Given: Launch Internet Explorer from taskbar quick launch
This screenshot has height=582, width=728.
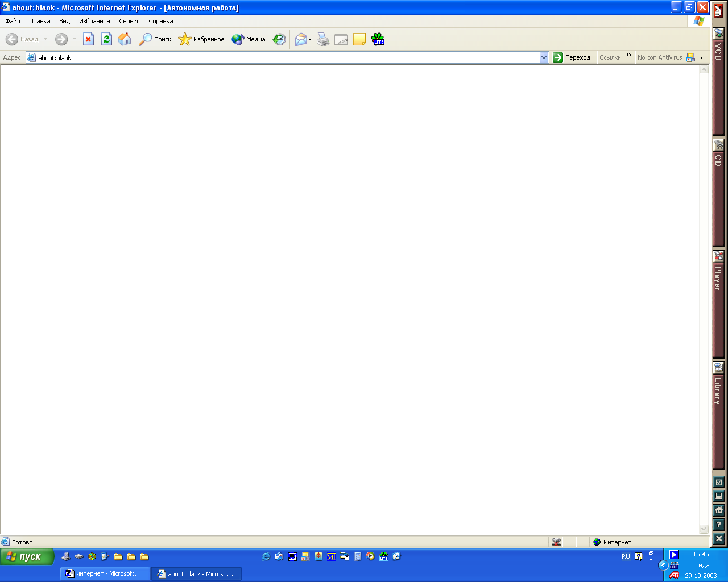Looking at the screenshot, I should pos(266,556).
